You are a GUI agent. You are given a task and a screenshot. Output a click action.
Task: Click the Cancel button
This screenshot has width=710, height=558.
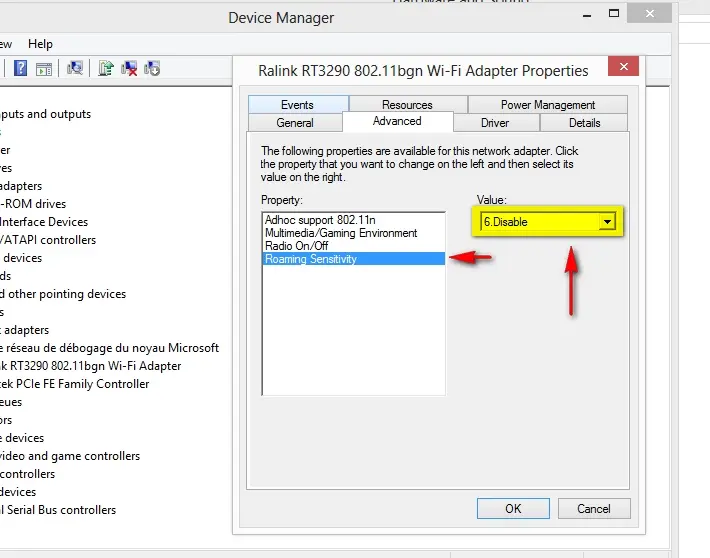(594, 509)
